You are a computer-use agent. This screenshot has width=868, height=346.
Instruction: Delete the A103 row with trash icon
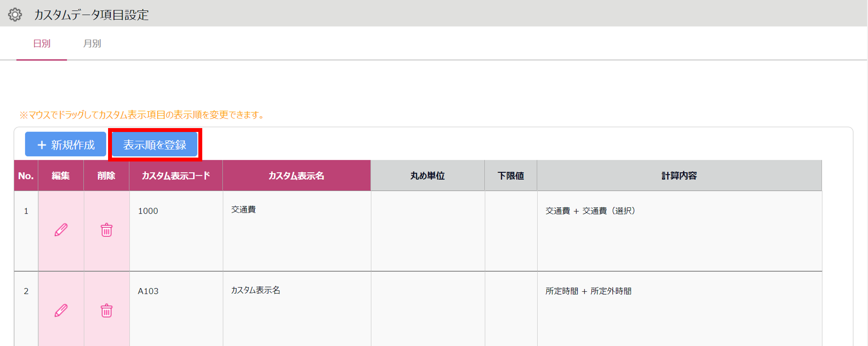tap(106, 310)
